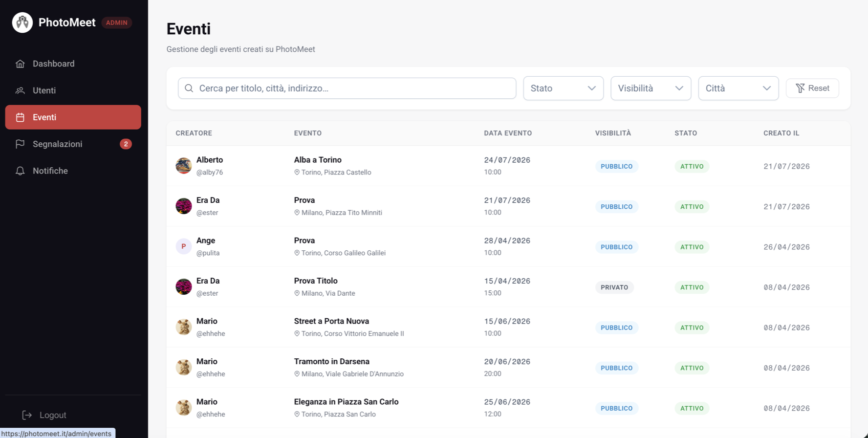868x438 pixels.
Task: Click Alberto's avatar picture
Action: (x=184, y=166)
